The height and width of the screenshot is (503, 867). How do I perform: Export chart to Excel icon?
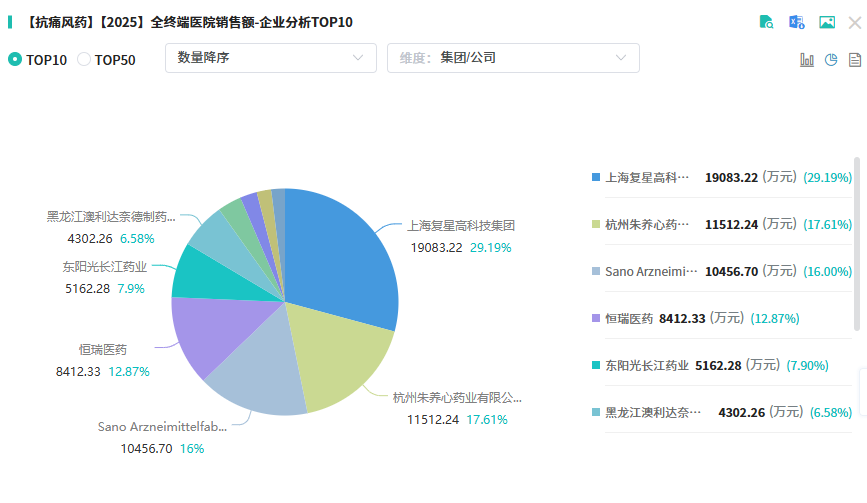pos(796,22)
